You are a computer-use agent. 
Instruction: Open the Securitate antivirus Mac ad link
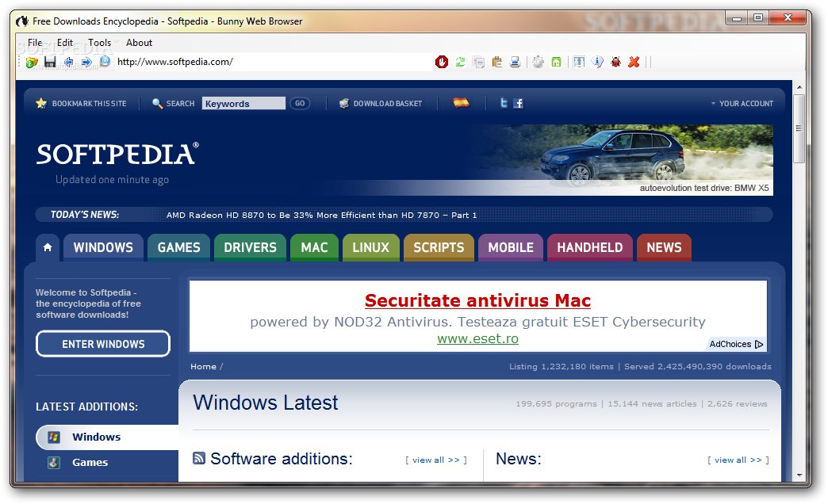[478, 301]
